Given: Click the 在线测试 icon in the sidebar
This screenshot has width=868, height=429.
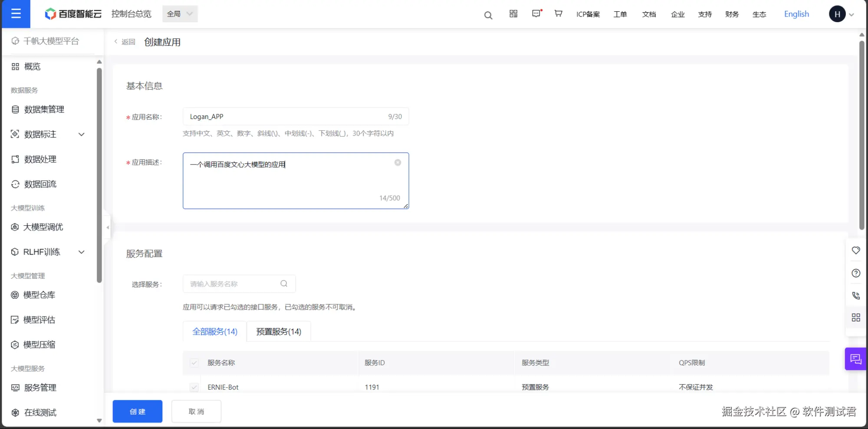Looking at the screenshot, I should pyautogui.click(x=15, y=412).
